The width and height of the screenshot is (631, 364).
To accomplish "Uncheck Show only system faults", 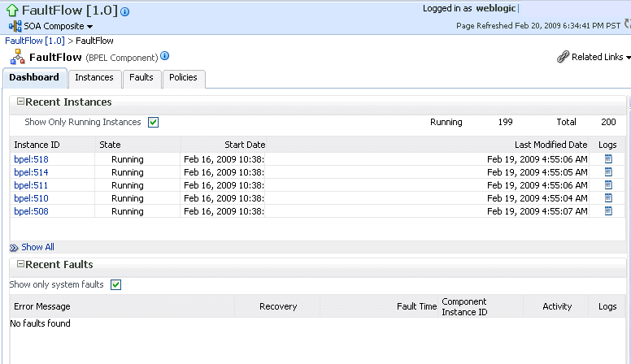I will tap(116, 284).
